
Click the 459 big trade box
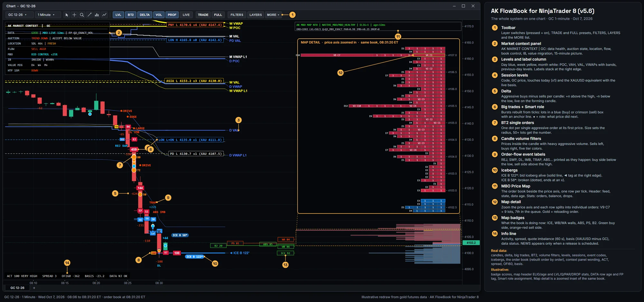pos(134,149)
